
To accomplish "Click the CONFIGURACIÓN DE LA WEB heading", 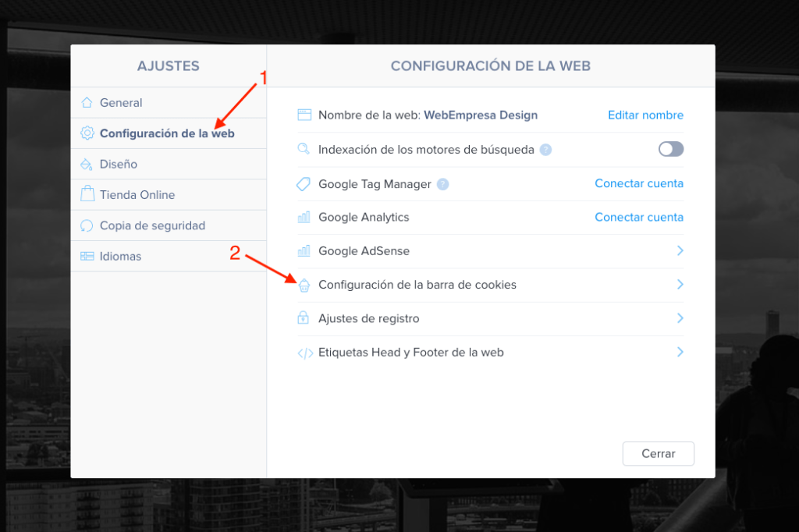I will [x=490, y=66].
